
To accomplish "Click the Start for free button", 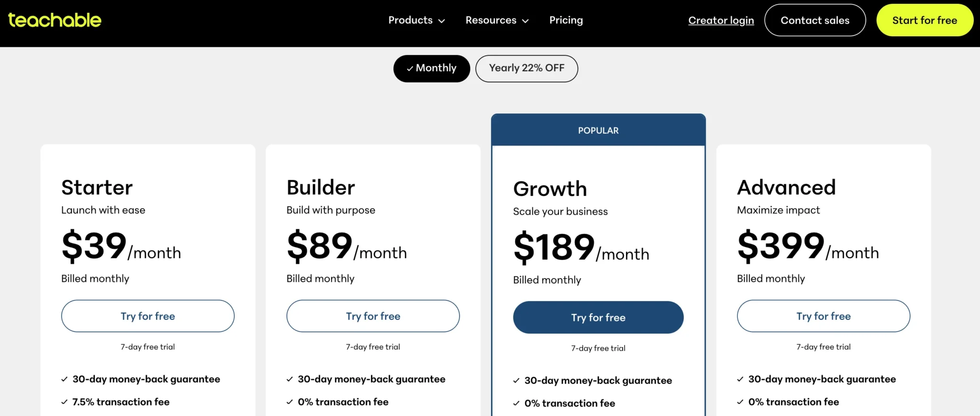I will coord(924,20).
